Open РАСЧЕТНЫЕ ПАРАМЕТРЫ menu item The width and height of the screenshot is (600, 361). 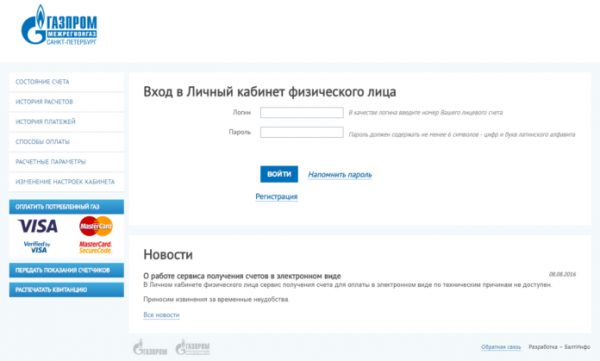(x=67, y=162)
